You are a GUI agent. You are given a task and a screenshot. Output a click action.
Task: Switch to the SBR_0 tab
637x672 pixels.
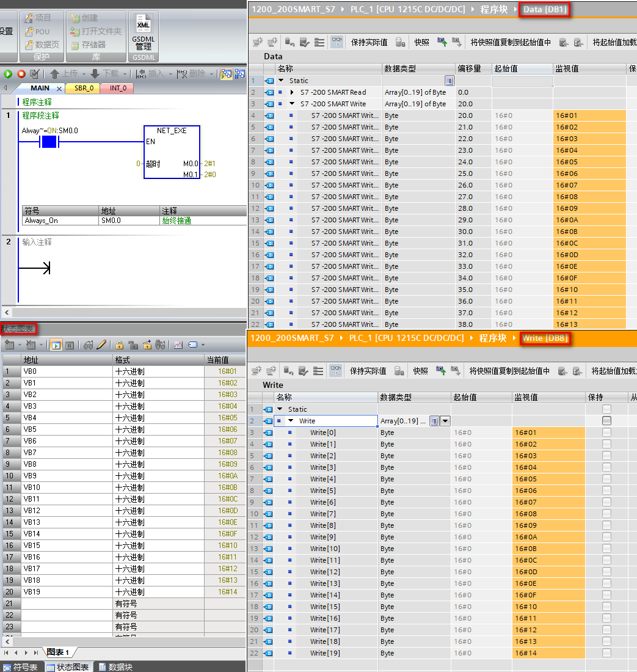pos(84,88)
